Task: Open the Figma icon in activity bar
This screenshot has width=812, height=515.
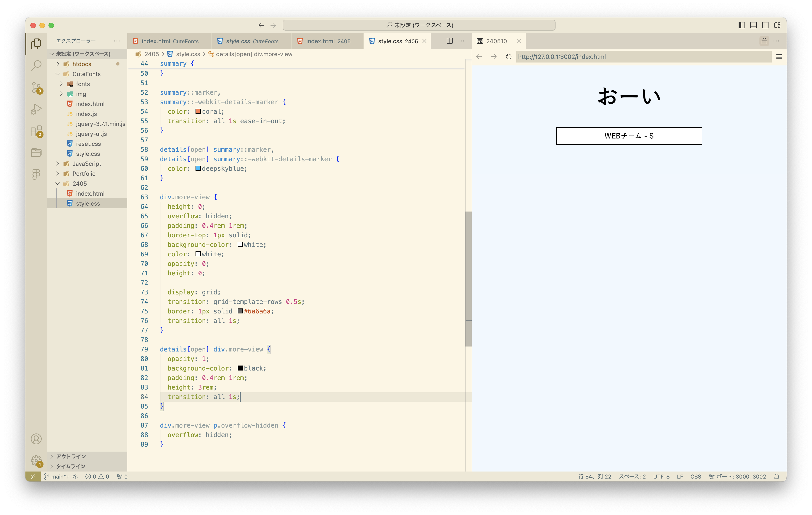Action: pyautogui.click(x=36, y=174)
